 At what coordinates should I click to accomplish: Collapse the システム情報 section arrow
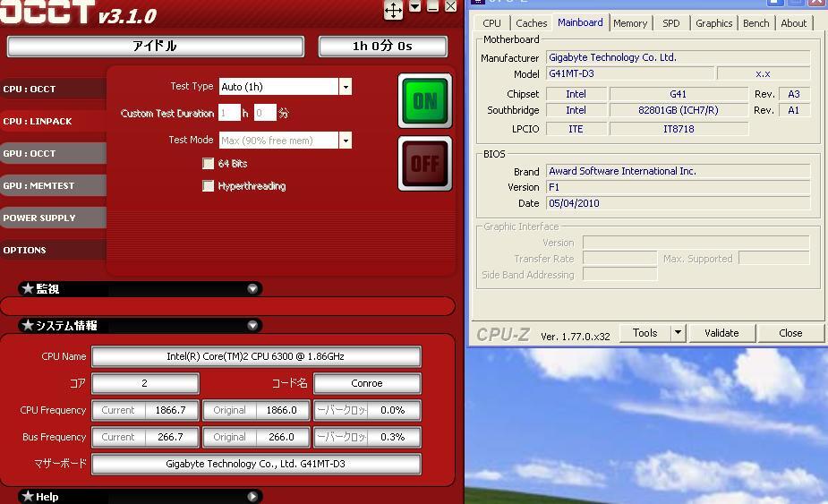pos(252,326)
